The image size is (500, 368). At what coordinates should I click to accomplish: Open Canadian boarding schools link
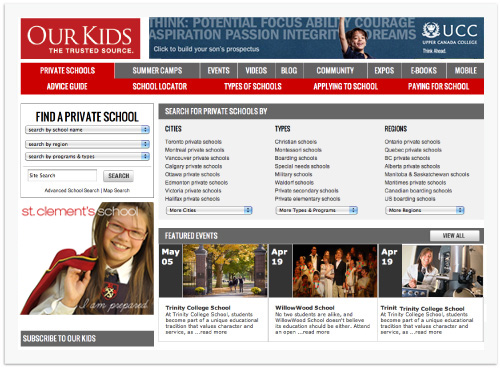418,191
